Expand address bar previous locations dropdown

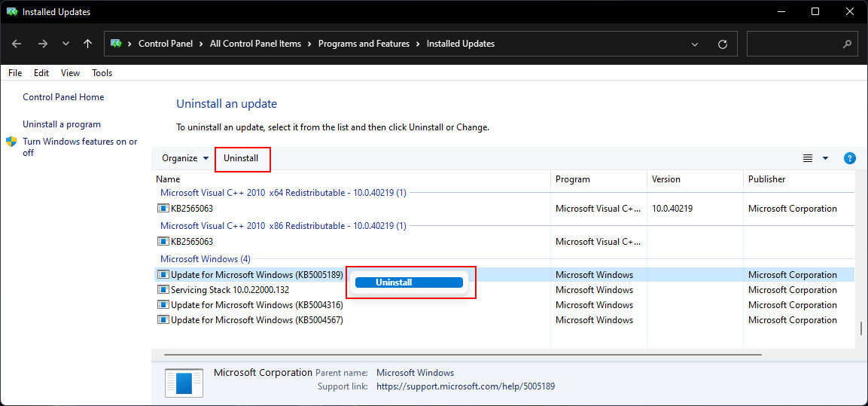[x=695, y=44]
